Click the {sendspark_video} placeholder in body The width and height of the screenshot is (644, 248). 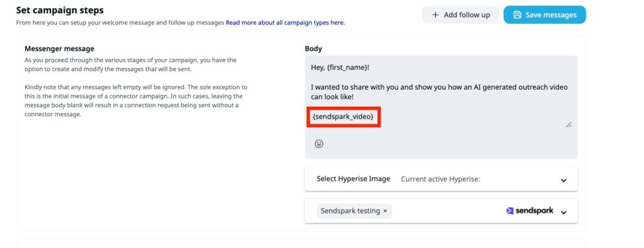point(343,117)
